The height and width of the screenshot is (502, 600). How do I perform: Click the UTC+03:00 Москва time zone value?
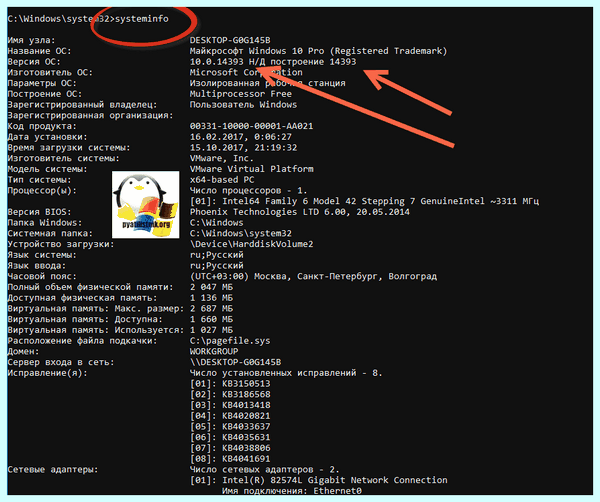(313, 276)
